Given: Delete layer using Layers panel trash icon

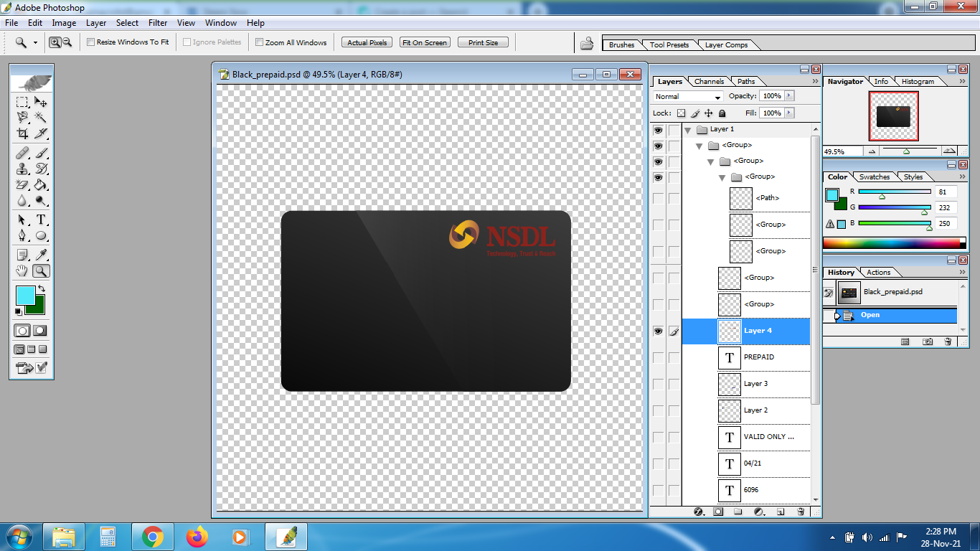Looking at the screenshot, I should (801, 512).
